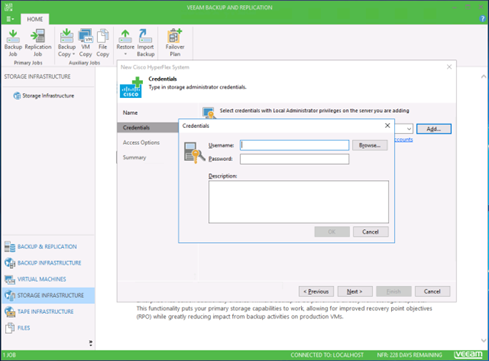Open Storage Infrastructure navigation view
This screenshot has height=361, width=489.
[48, 295]
